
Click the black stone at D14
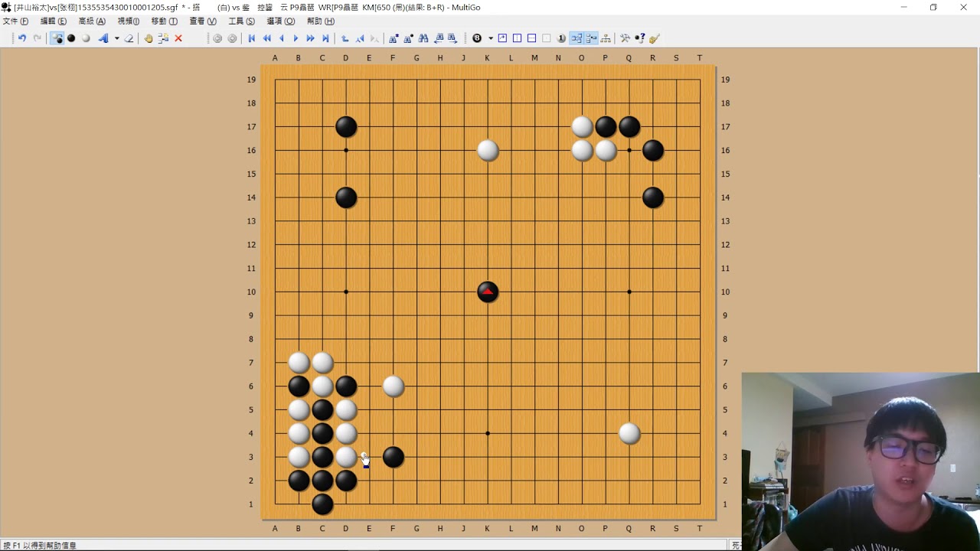point(346,197)
